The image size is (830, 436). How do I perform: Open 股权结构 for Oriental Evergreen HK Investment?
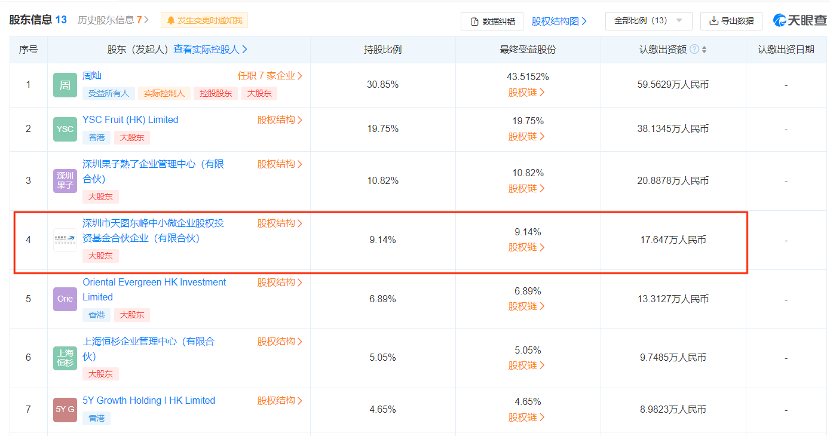pyautogui.click(x=279, y=283)
